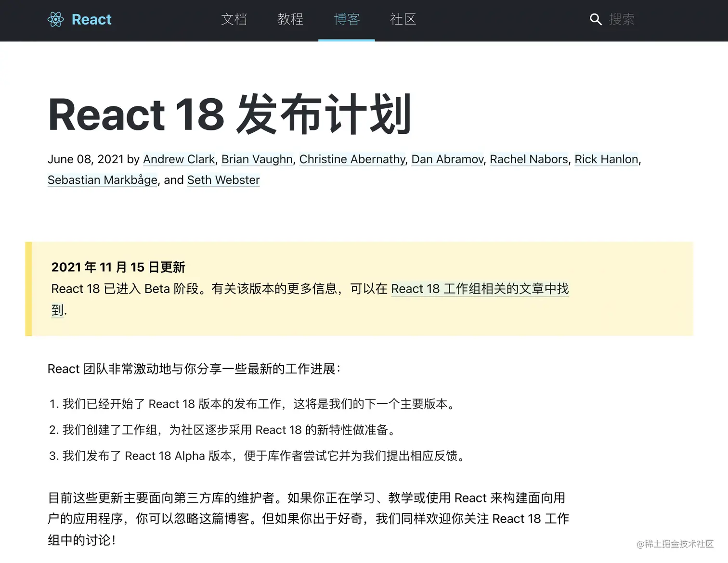728x563 pixels.
Task: Open Rachel Nabors author link
Action: (529, 159)
